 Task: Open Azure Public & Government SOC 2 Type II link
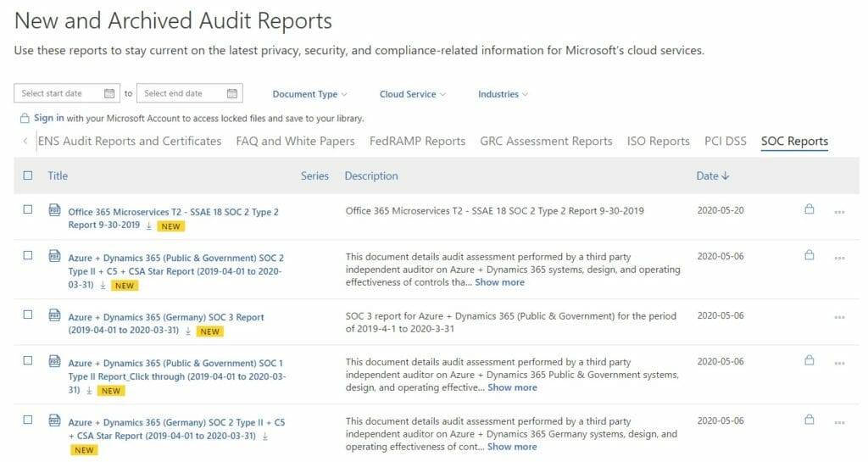pos(175,271)
